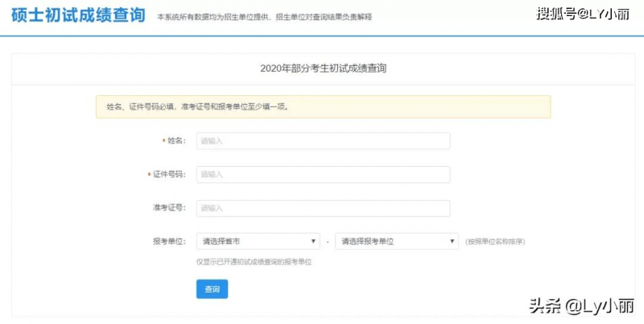Image resolution: width=644 pixels, height=324 pixels.
Task: Click the 报考单位 field label
Action: (169, 242)
